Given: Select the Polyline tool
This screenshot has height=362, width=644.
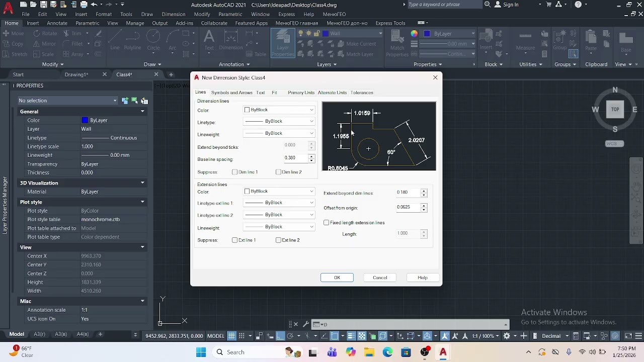Looking at the screenshot, I should pos(133,40).
